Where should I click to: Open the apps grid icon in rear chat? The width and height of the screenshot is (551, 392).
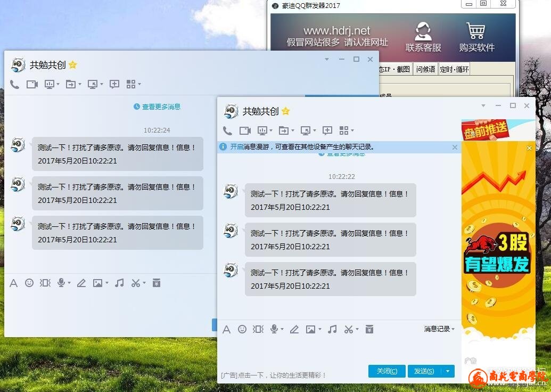tap(131, 84)
